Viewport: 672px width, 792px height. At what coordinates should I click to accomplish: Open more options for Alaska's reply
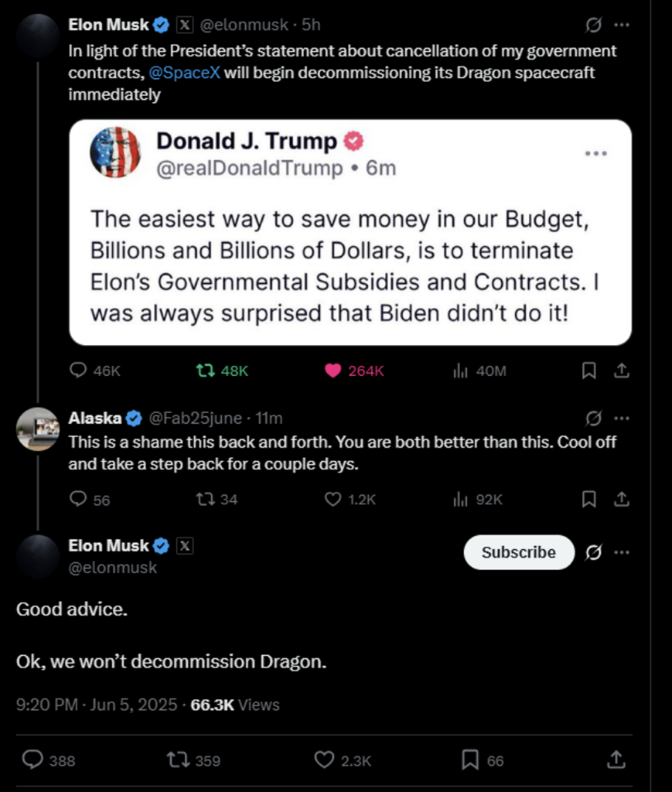(621, 418)
